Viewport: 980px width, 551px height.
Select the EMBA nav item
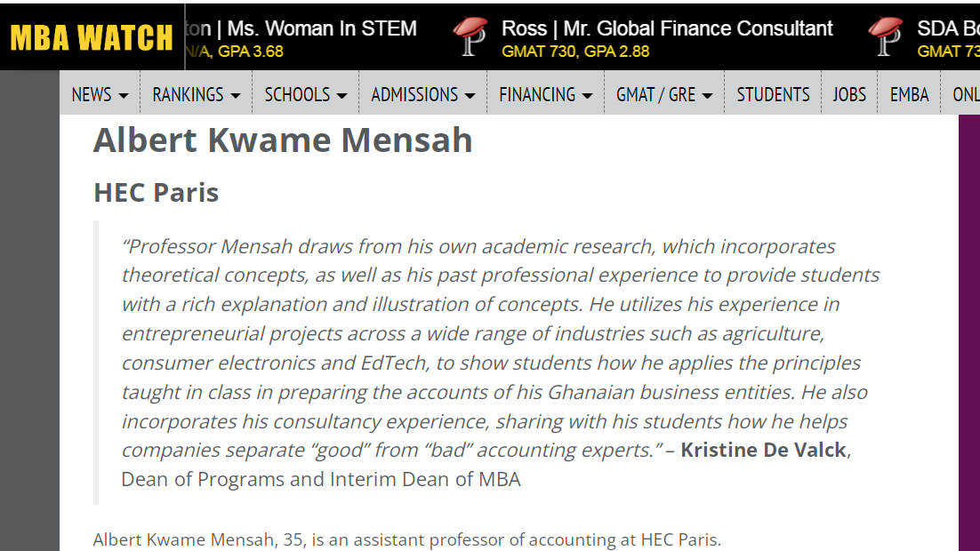909,94
